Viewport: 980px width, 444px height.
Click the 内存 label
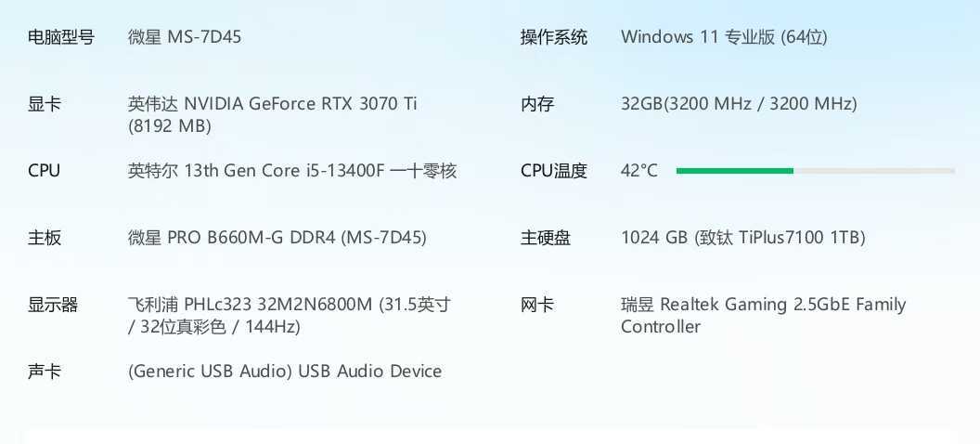(x=537, y=104)
